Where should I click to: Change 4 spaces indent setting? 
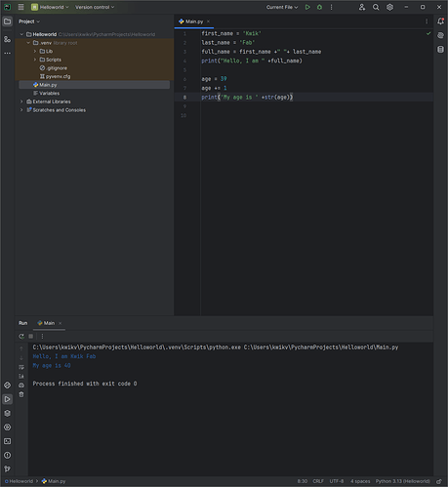coord(360,481)
